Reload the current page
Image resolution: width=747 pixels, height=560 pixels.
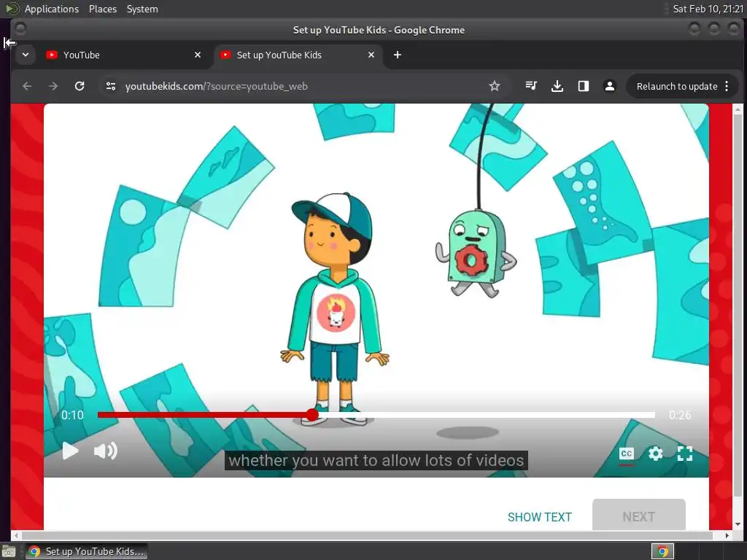(80, 86)
